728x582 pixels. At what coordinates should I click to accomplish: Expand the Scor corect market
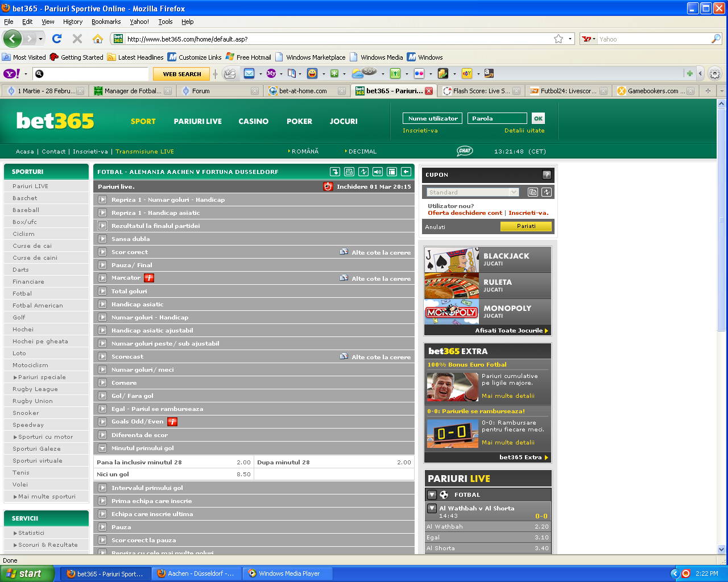click(102, 252)
